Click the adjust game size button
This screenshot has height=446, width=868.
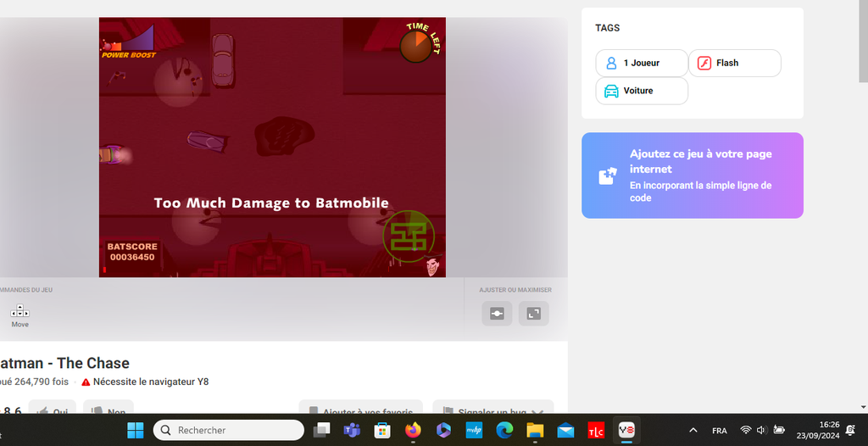pyautogui.click(x=497, y=314)
